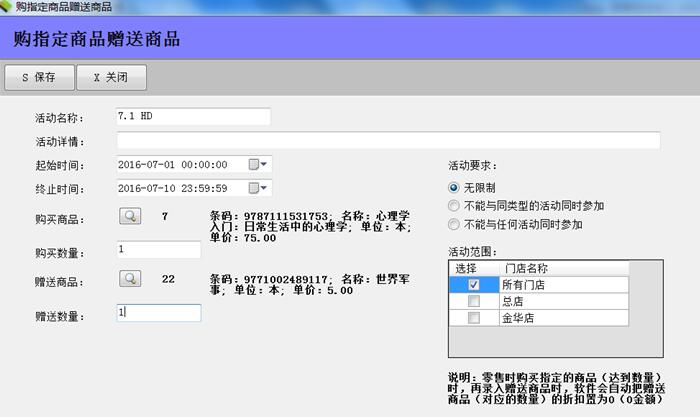The width and height of the screenshot is (700, 417).
Task: Click the search icon next to 赠送商品
Action: click(x=131, y=279)
